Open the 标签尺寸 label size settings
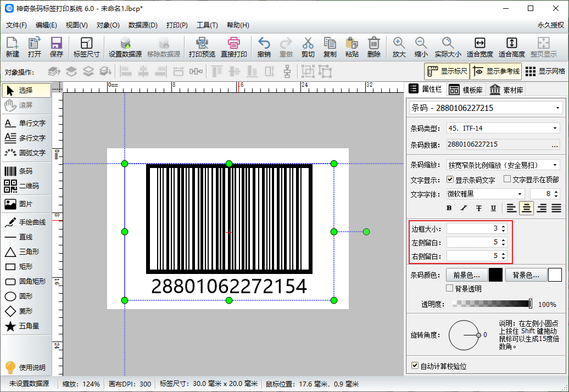This screenshot has height=392, width=569. click(86, 47)
